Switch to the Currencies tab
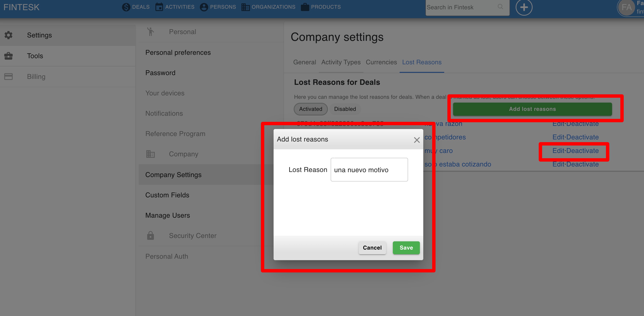 coord(381,62)
